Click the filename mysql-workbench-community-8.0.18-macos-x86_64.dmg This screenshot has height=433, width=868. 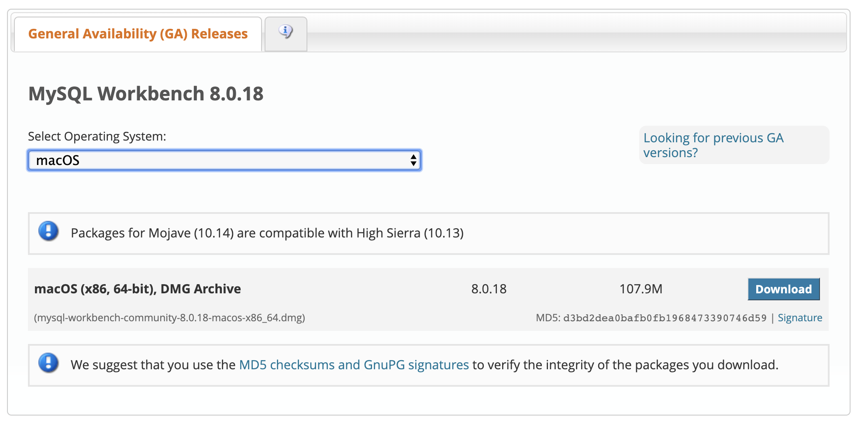click(169, 318)
